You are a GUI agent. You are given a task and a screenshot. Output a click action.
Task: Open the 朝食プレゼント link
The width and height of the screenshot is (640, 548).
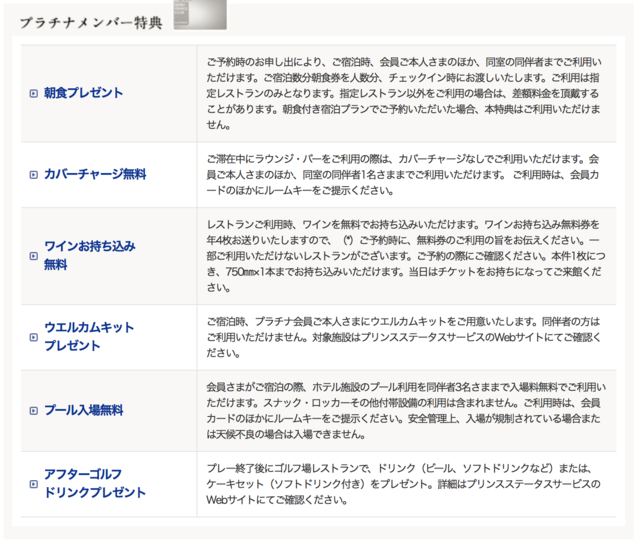[x=83, y=93]
